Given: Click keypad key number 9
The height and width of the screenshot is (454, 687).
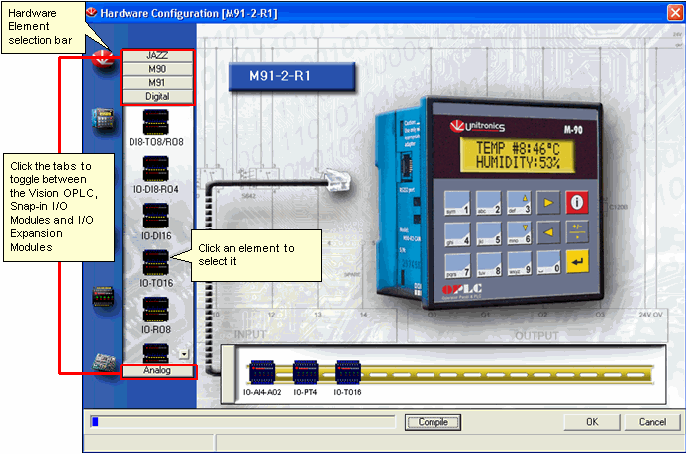Looking at the screenshot, I should click(519, 264).
